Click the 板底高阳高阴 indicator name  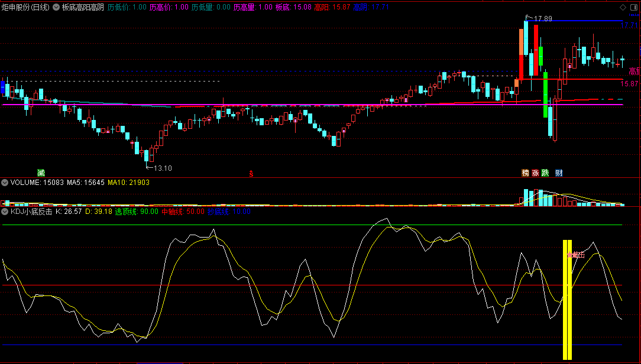83,7
